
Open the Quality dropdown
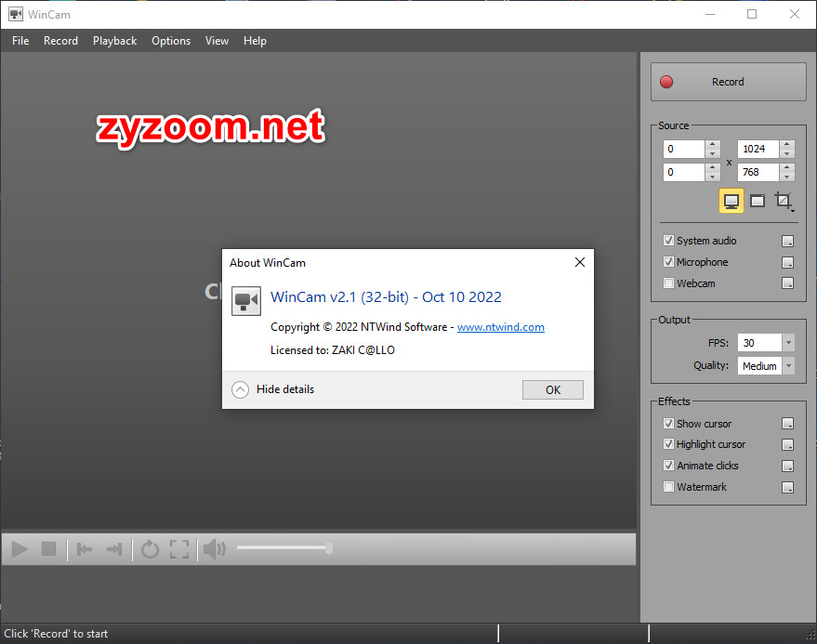788,366
